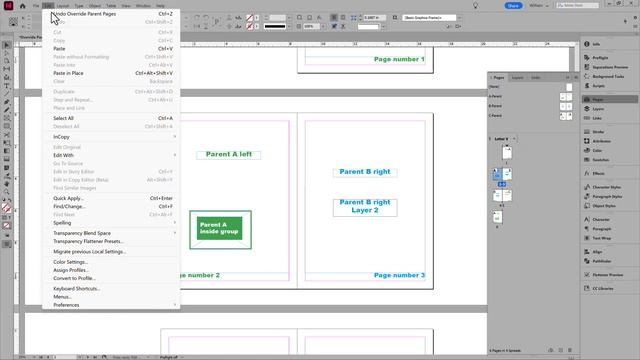Select the Gap tool
Viewport: 640px width, 360px height.
point(7,69)
